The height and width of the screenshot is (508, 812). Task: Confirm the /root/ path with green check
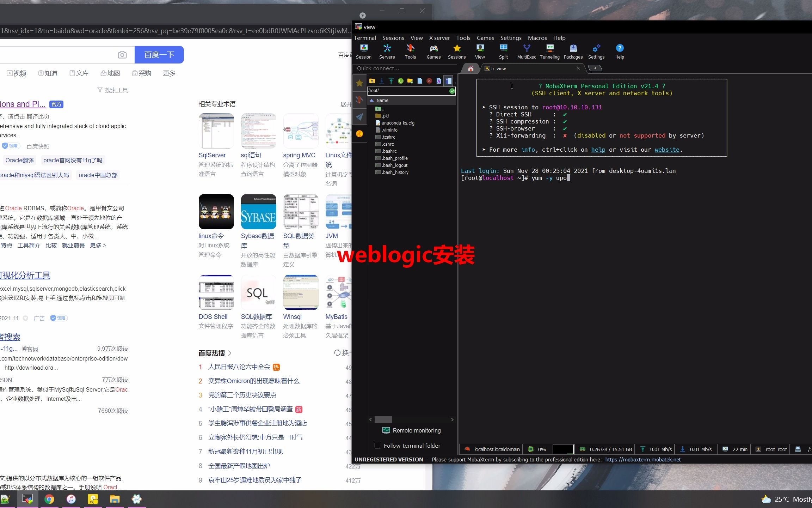tap(452, 91)
